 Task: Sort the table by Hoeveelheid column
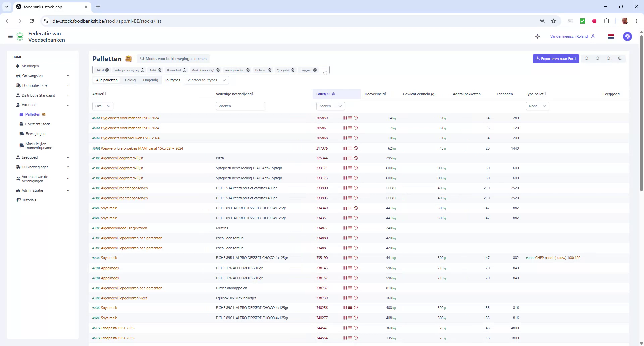click(376, 94)
